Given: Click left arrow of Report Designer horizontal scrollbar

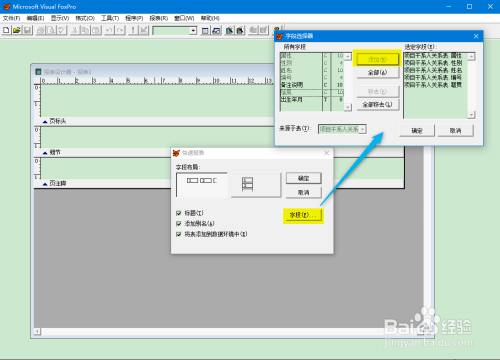Looking at the screenshot, I should [x=37, y=331].
